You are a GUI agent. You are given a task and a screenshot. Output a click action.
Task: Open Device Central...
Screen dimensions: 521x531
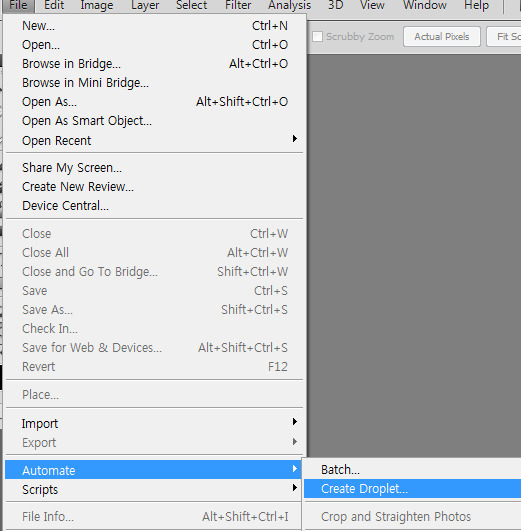154,206
